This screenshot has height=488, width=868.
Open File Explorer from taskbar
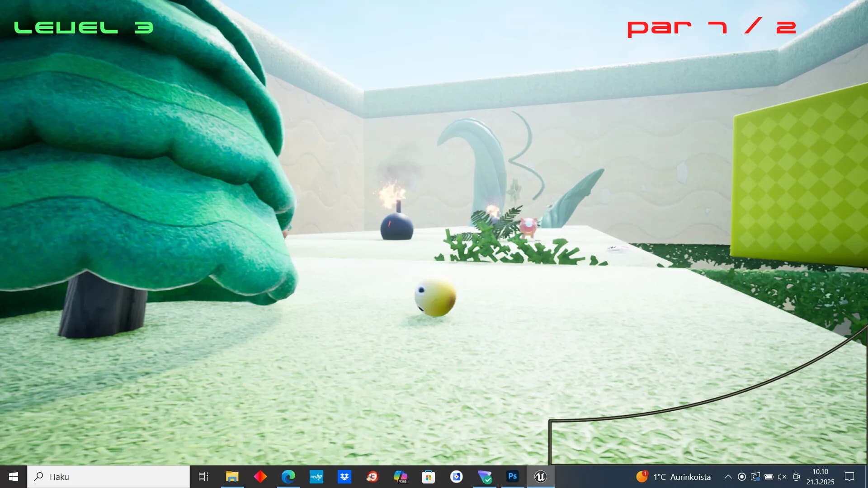coord(232,477)
